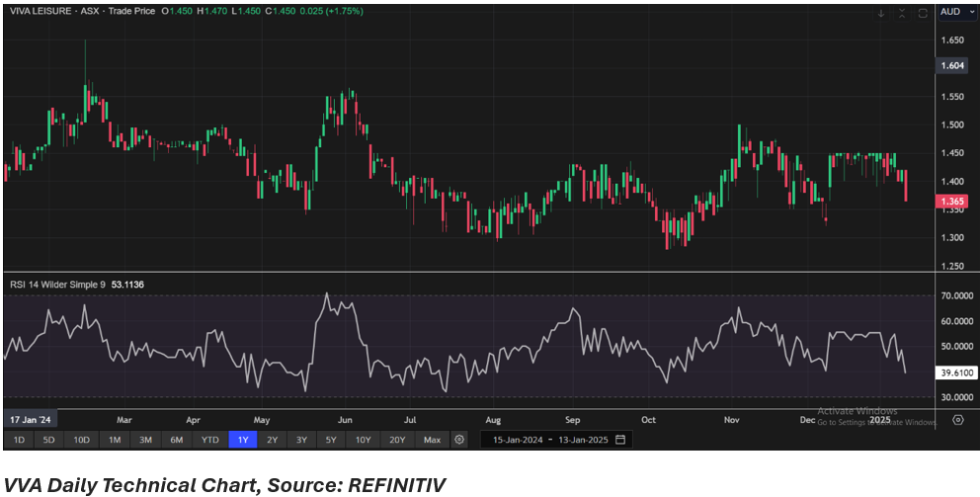Open settings gear next to Max button
The image size is (980, 497).
click(x=458, y=440)
